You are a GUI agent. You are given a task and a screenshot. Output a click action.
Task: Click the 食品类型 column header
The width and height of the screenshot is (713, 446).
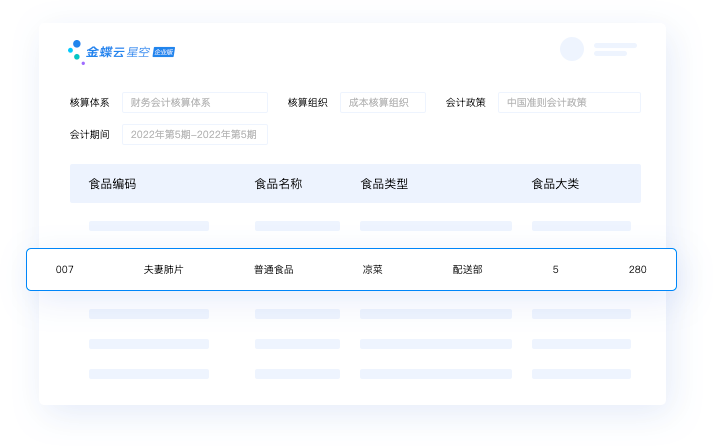384,184
